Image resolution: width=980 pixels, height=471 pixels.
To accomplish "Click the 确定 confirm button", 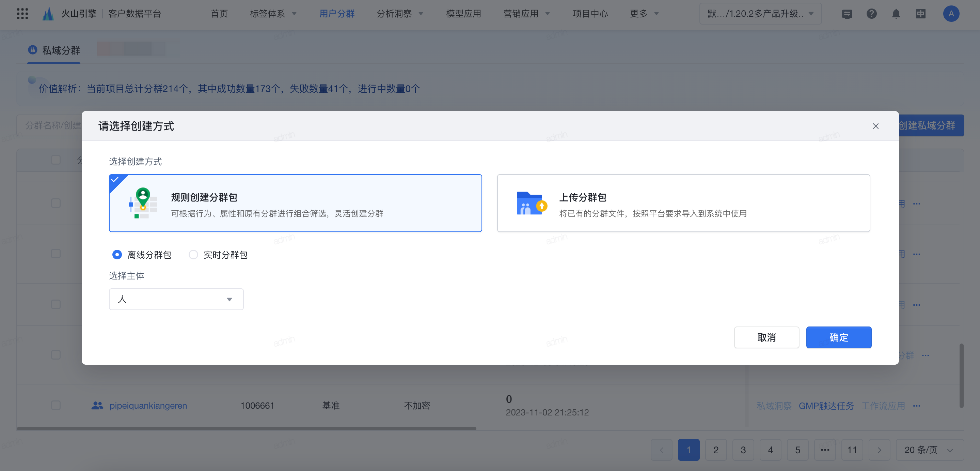I will (838, 337).
